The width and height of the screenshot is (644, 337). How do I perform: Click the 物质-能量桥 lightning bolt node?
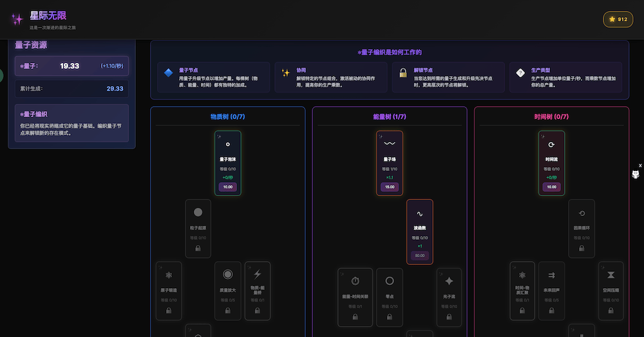[x=257, y=291]
